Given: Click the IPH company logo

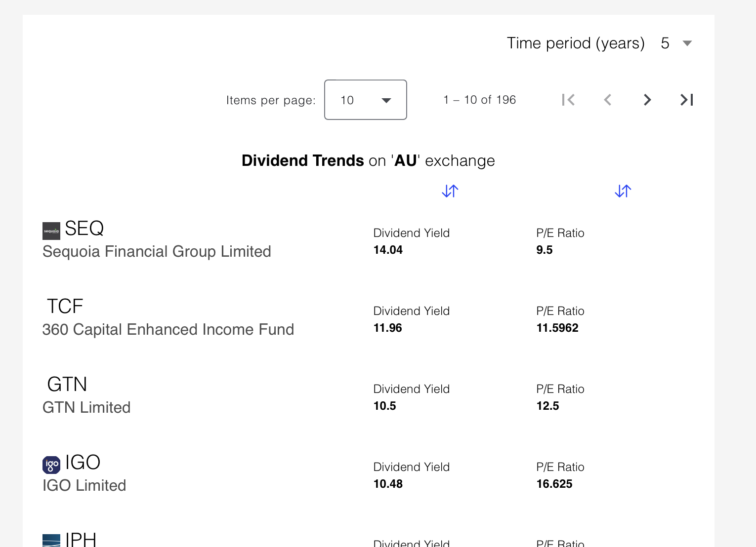Looking at the screenshot, I should [x=51, y=541].
